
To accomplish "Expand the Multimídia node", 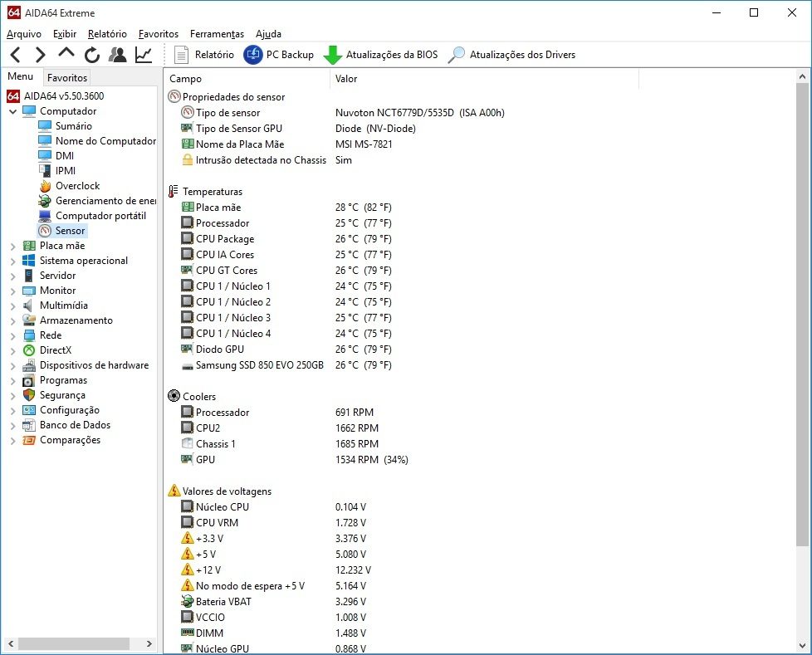I will (x=13, y=306).
